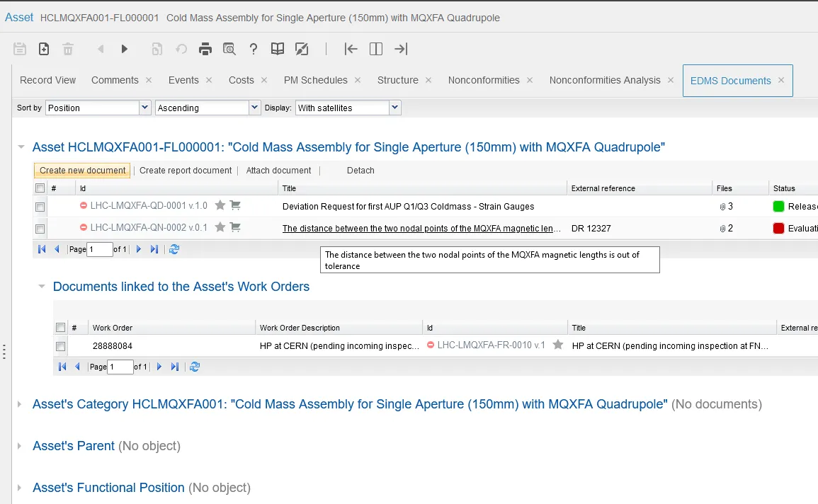The height and width of the screenshot is (504, 818).
Task: Star the LHC-LMQXFA-FR-0010 document
Action: coord(557,345)
